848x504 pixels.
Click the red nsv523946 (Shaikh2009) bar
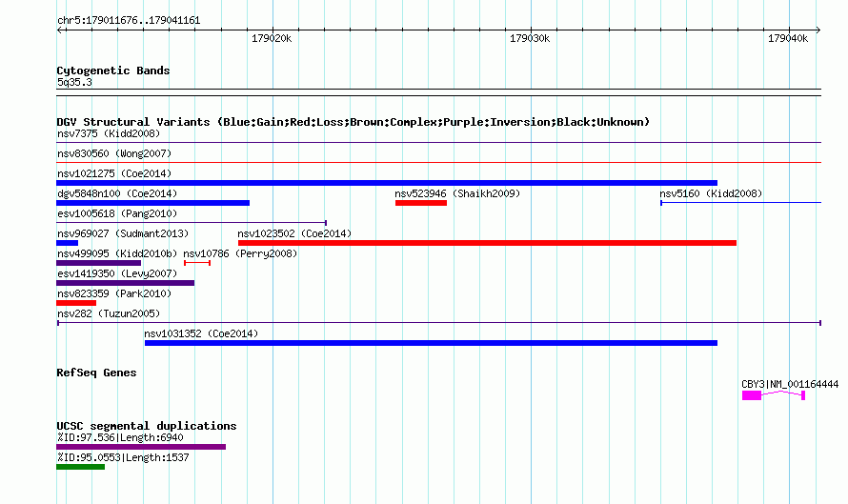[421, 203]
